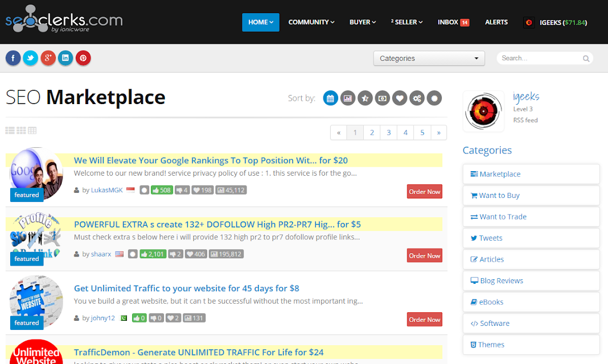Open the Pinterest social icon
This screenshot has height=364, width=608.
coord(83,58)
